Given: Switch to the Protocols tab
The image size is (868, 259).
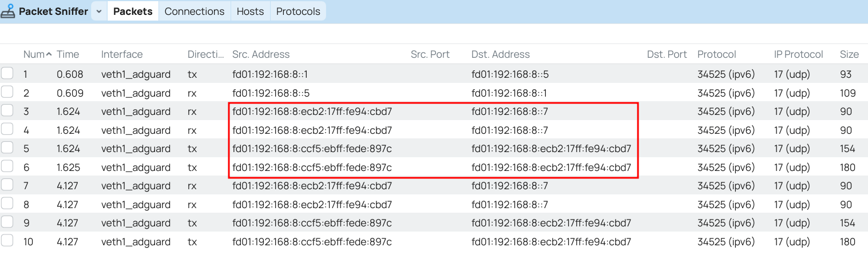Looking at the screenshot, I should coord(298,11).
